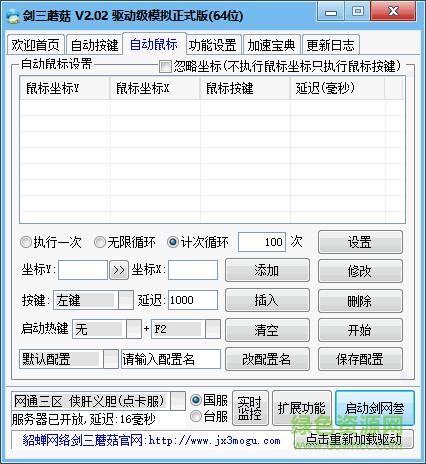Click the 坐标X input field

tap(193, 270)
